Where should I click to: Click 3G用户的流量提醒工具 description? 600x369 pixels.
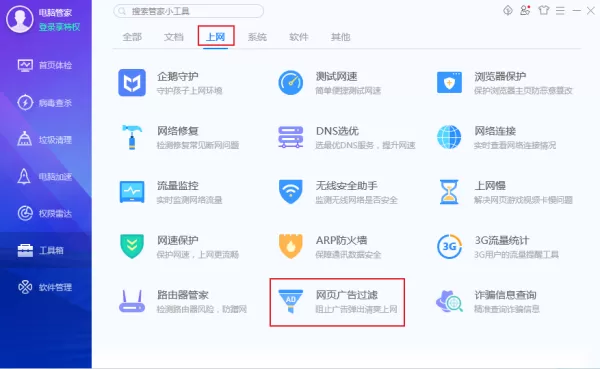[x=517, y=255]
